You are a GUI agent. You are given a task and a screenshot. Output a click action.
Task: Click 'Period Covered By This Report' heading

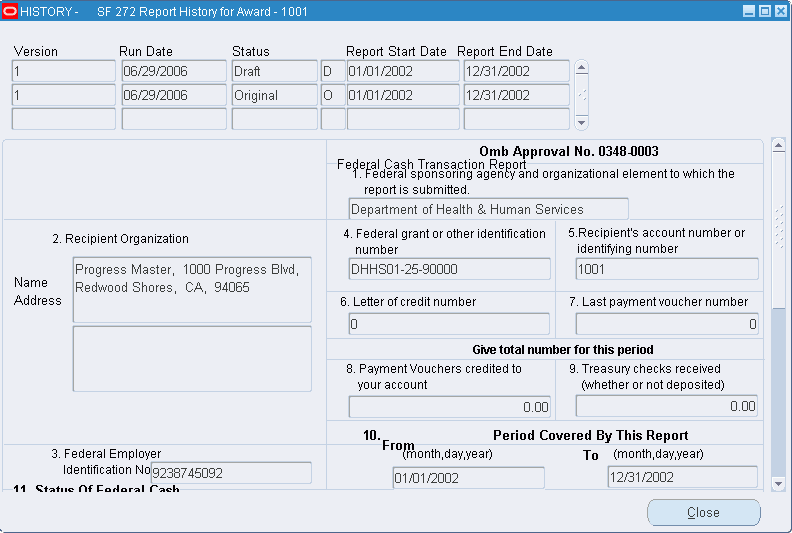pyautogui.click(x=590, y=435)
